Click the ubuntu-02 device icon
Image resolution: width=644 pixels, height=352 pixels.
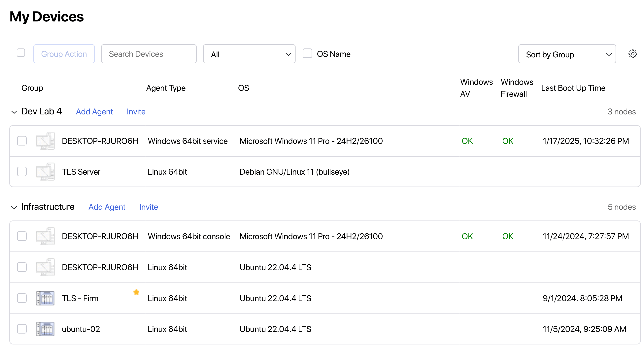45,329
